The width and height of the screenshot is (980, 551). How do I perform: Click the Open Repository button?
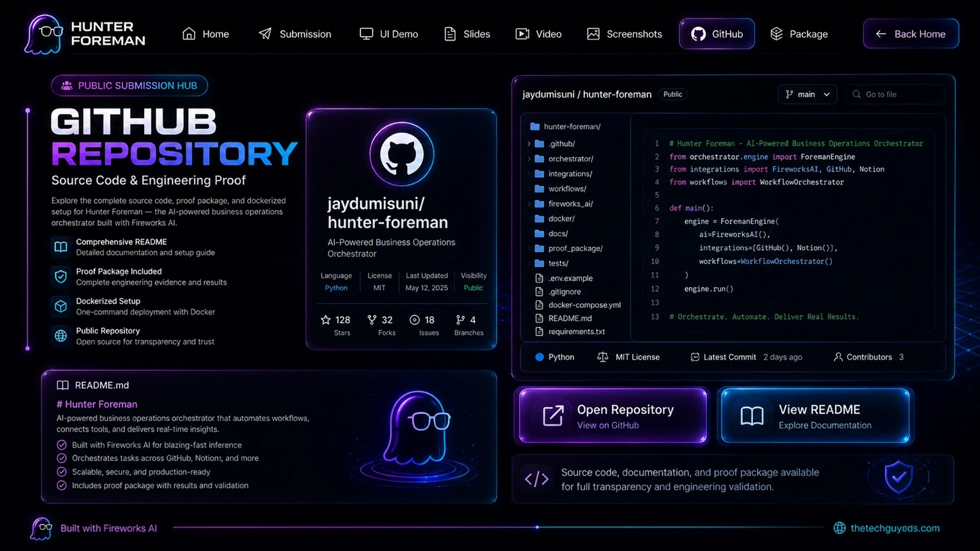click(612, 416)
